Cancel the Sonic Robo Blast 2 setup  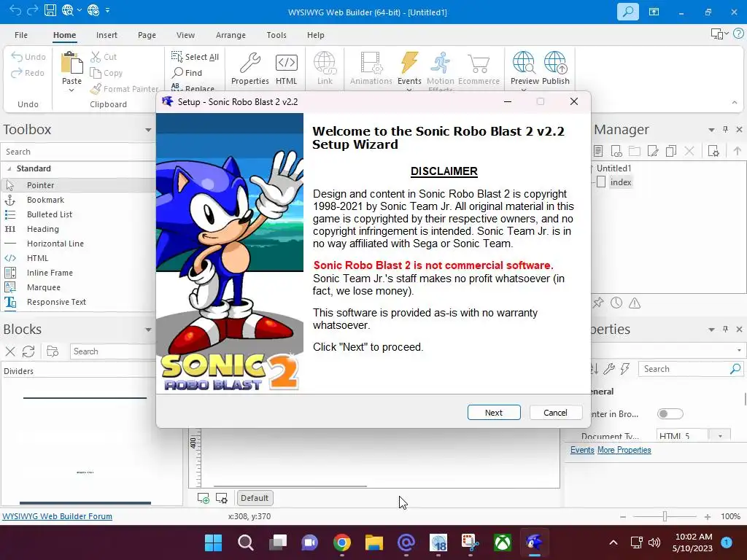coord(555,413)
